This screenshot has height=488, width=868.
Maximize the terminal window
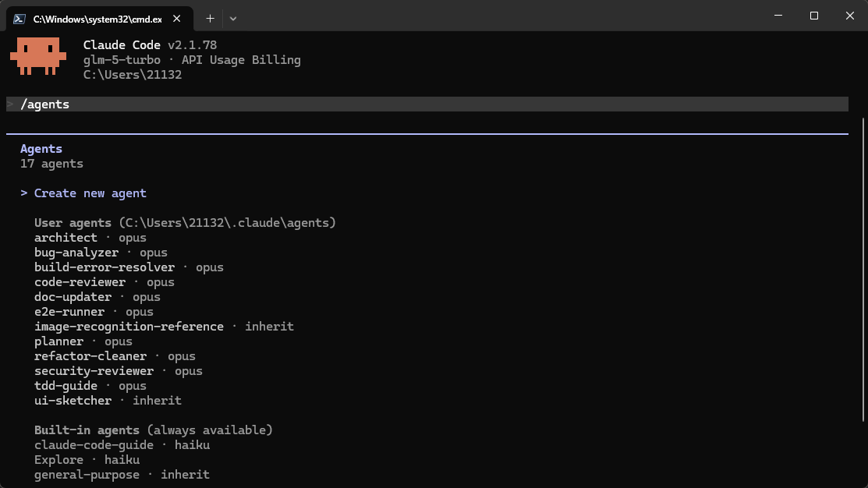[813, 16]
